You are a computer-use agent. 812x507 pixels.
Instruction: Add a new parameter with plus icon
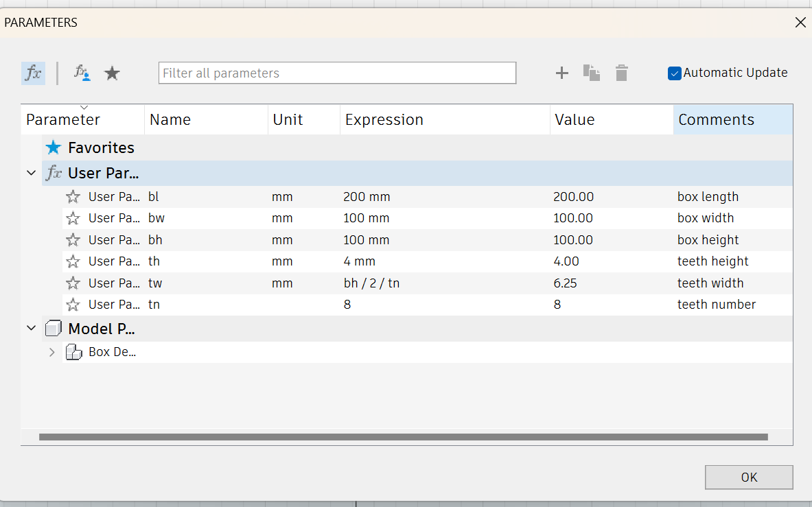tap(561, 73)
